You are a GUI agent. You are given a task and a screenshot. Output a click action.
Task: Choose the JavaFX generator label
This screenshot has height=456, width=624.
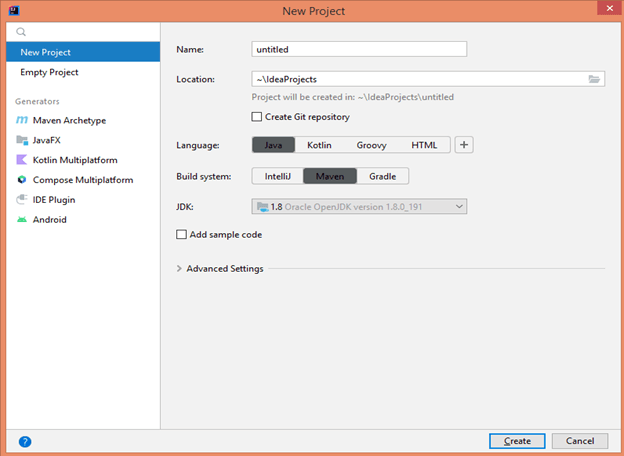tap(47, 140)
